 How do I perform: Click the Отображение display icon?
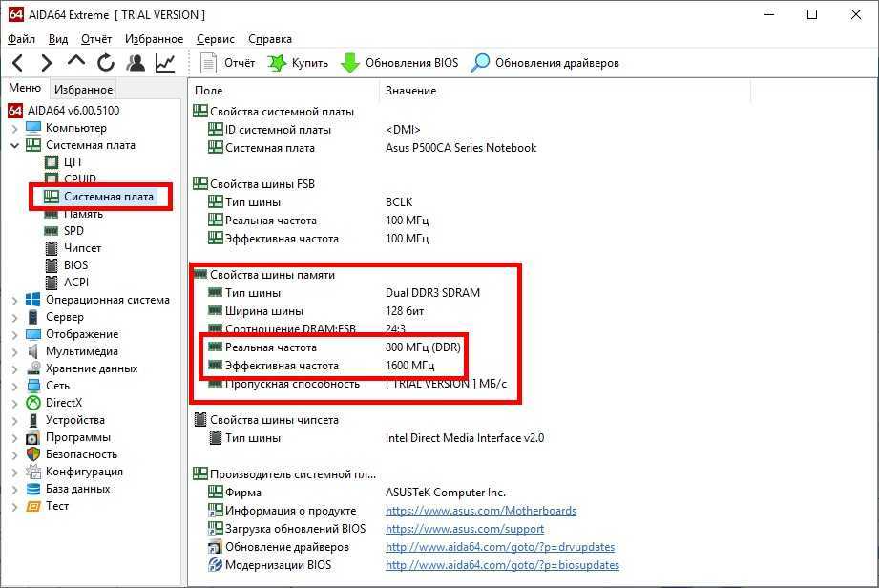[x=33, y=335]
